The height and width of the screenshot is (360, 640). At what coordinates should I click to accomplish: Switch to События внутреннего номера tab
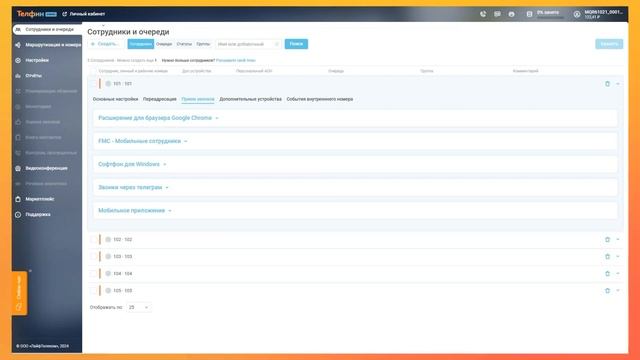pyautogui.click(x=320, y=99)
